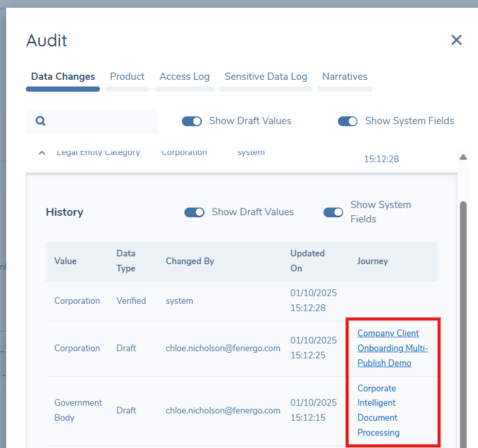The width and height of the screenshot is (478, 448).
Task: Go to the Access Log tab
Action: (184, 77)
